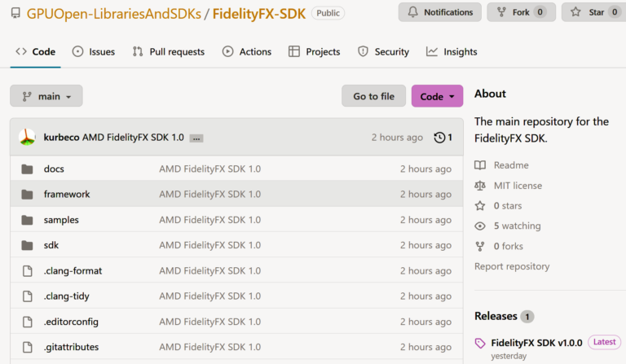626x364 pixels.
Task: Open the FidelityFX-SDK repository title link
Action: tap(258, 14)
